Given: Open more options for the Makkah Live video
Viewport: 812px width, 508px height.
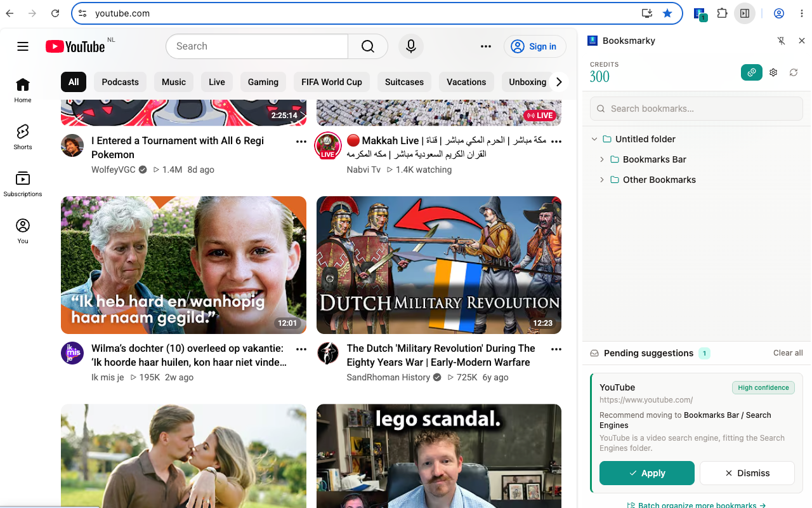Looking at the screenshot, I should (x=556, y=142).
